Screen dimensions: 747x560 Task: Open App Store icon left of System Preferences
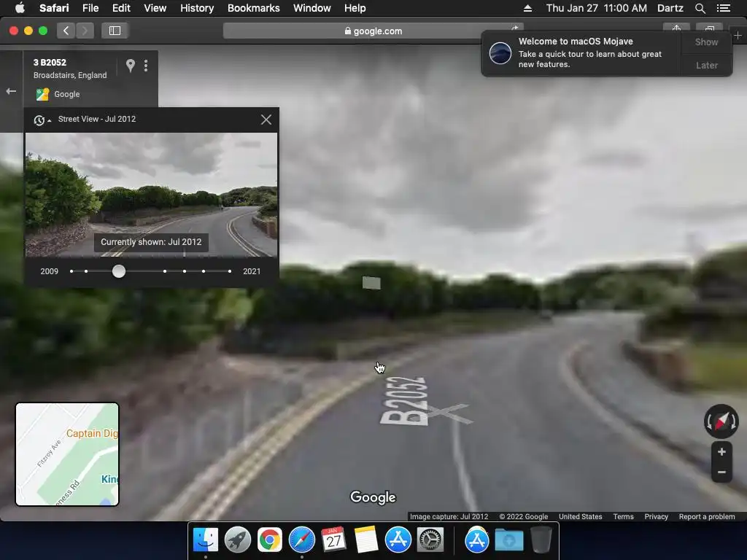point(398,540)
